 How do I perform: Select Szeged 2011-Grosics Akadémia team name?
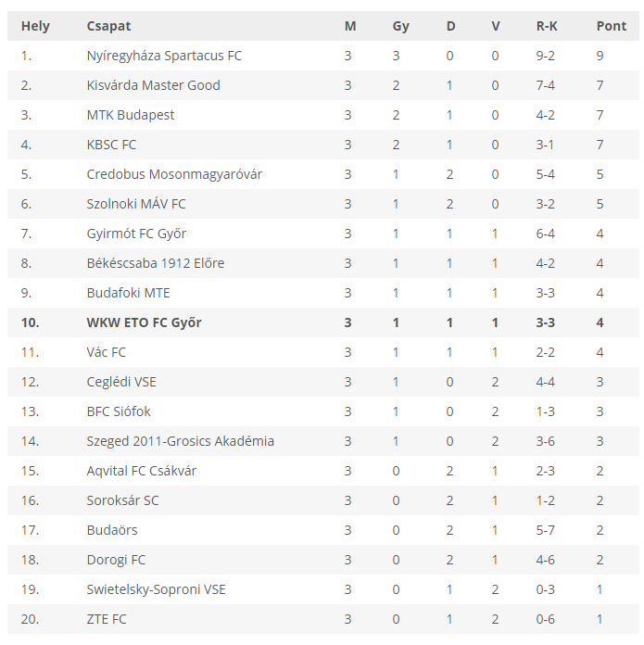tap(180, 441)
